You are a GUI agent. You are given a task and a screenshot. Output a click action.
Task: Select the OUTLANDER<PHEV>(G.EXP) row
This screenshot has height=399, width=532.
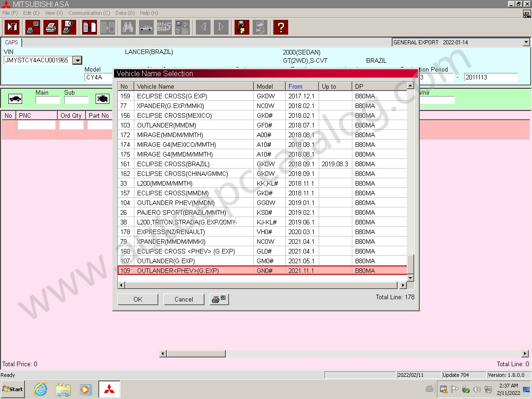[x=262, y=271]
